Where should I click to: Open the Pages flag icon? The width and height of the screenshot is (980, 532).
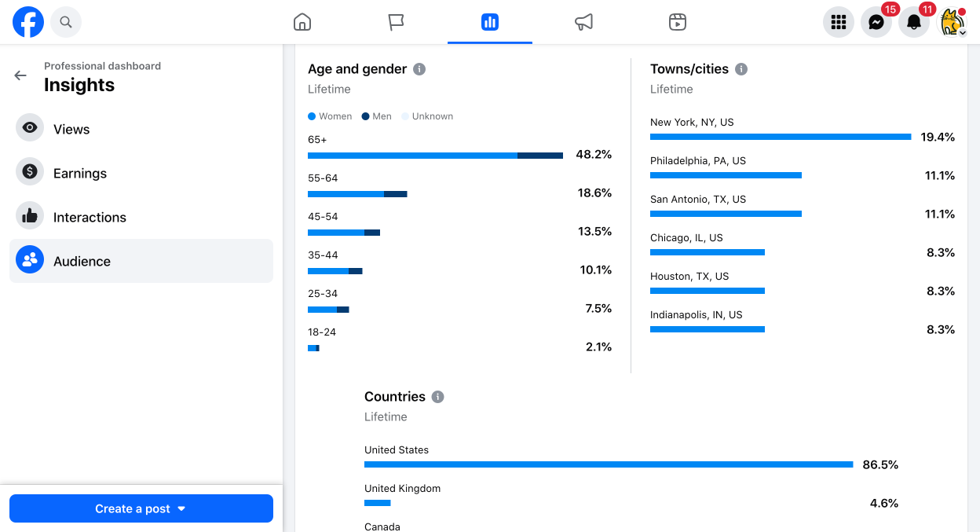396,22
